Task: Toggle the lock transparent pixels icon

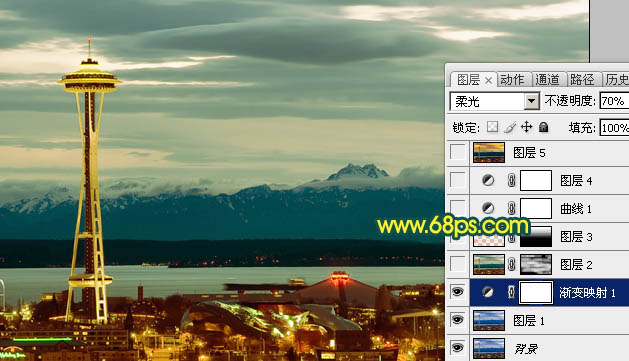Action: [492, 127]
